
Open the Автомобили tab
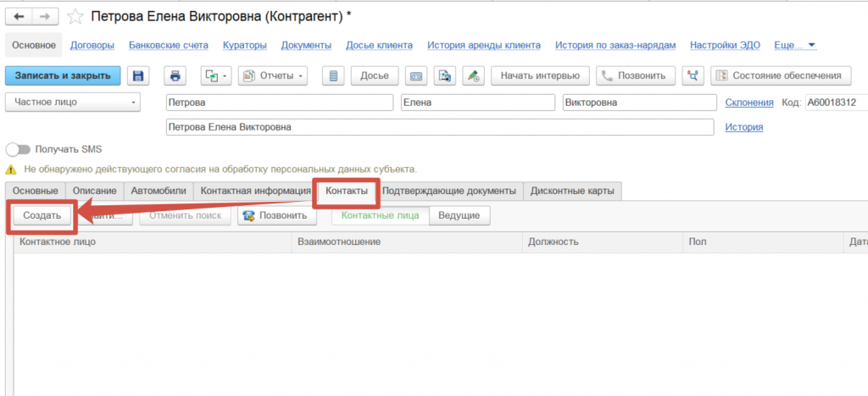point(159,191)
